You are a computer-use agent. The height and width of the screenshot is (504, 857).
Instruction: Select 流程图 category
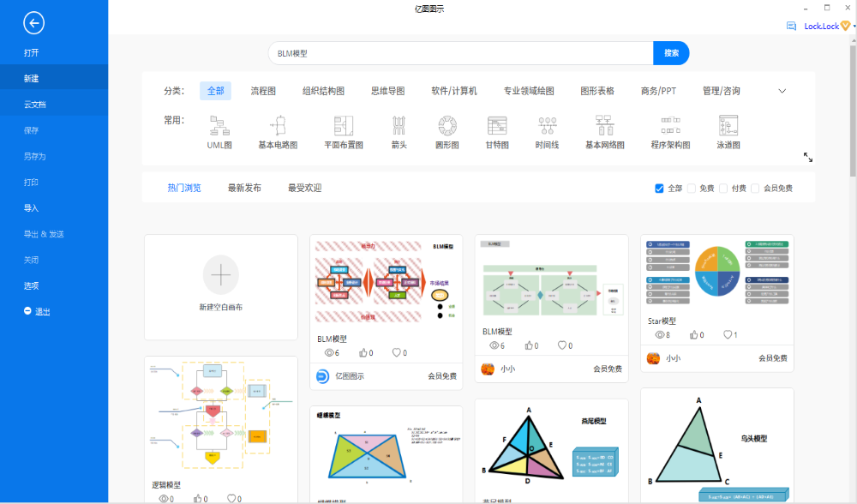(263, 91)
